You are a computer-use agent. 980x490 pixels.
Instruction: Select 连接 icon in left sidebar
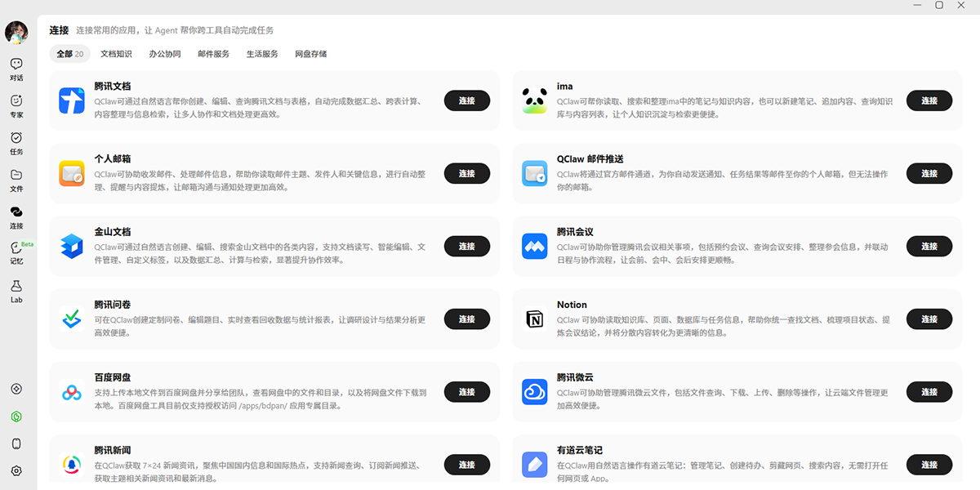click(x=16, y=217)
